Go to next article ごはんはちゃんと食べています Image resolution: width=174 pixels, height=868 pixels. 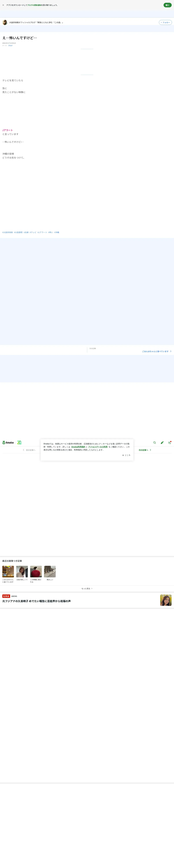click(x=157, y=351)
